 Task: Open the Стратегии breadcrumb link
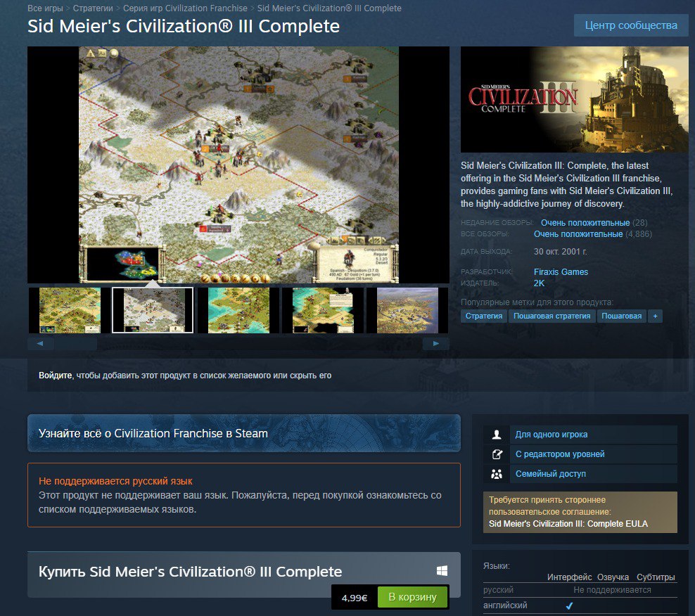[93, 8]
